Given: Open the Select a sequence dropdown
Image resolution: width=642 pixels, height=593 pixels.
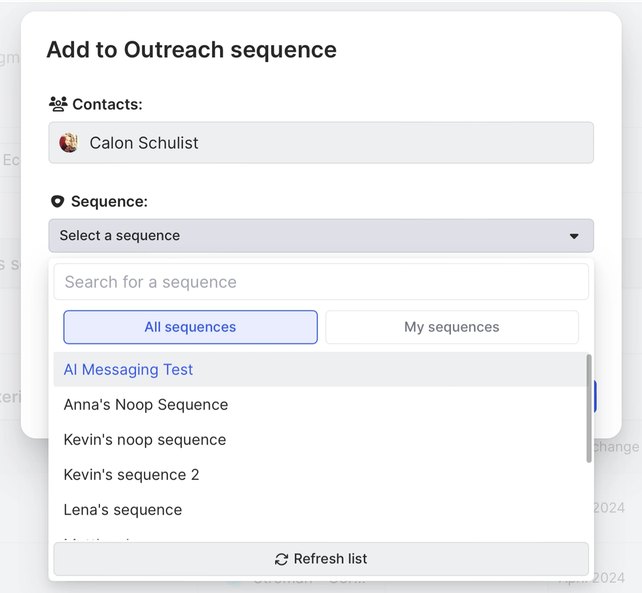Looking at the screenshot, I should coord(320,236).
